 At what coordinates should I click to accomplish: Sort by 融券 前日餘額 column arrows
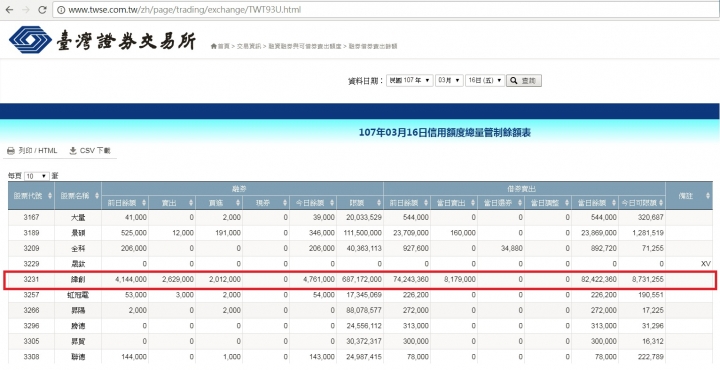tap(144, 203)
